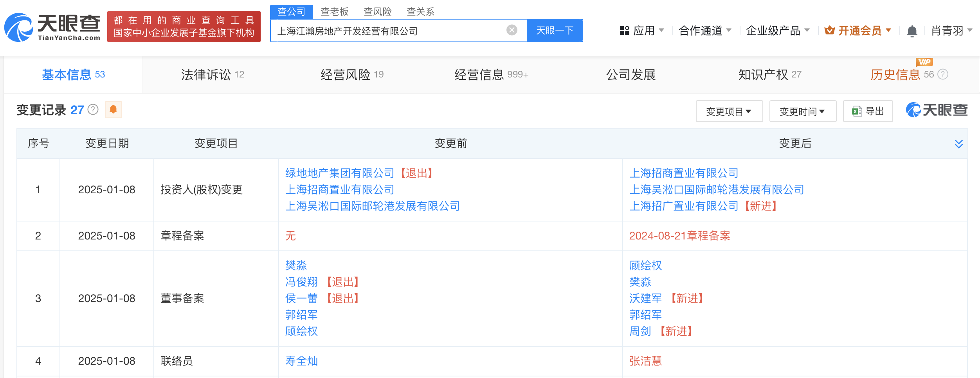Open 侯一蕾 person link
Viewport: 980px width, 378px height.
pyautogui.click(x=301, y=298)
